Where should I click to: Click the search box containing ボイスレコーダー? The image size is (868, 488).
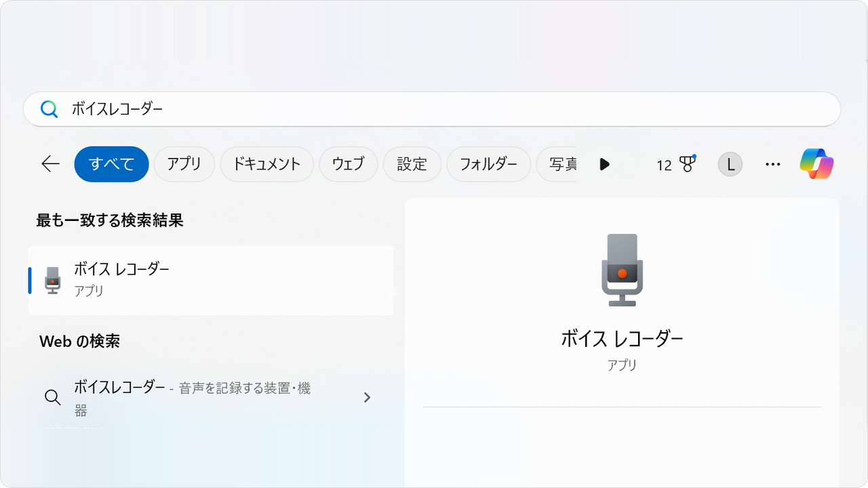click(432, 109)
